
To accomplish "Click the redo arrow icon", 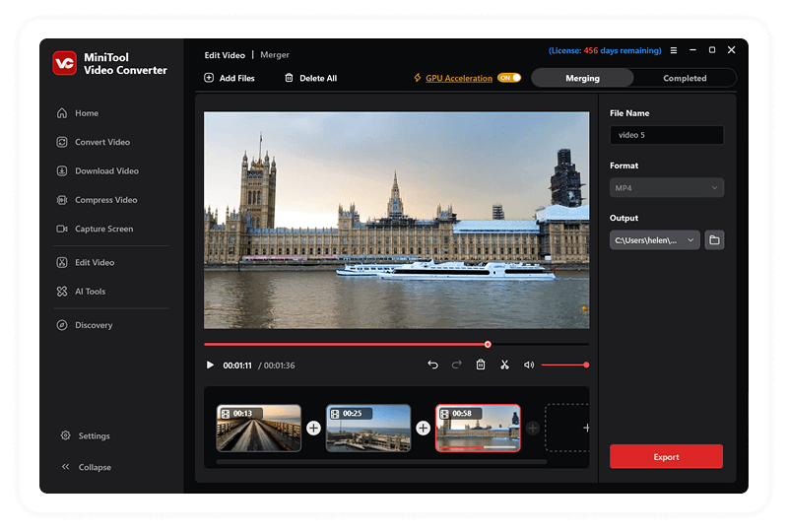I will click(x=456, y=366).
